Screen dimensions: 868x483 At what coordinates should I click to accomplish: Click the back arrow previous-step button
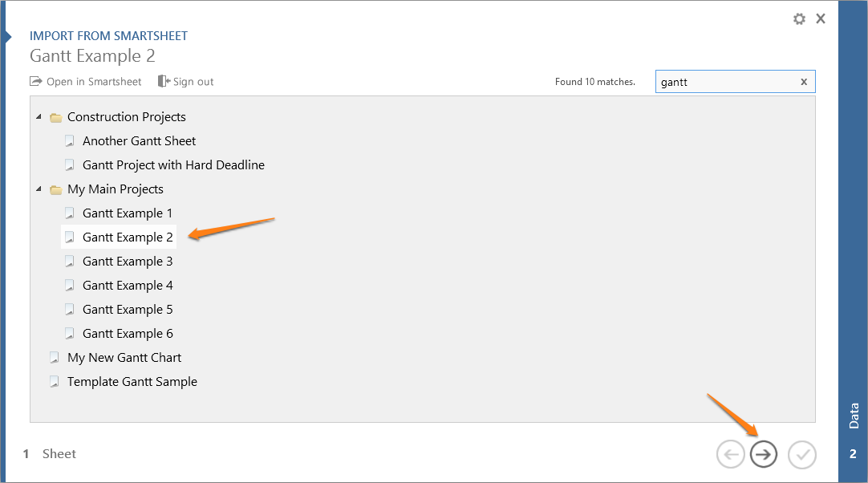click(730, 455)
